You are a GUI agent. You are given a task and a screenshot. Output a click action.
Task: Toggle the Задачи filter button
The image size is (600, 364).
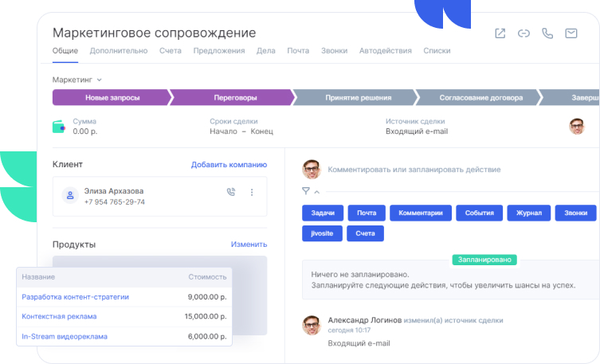323,213
